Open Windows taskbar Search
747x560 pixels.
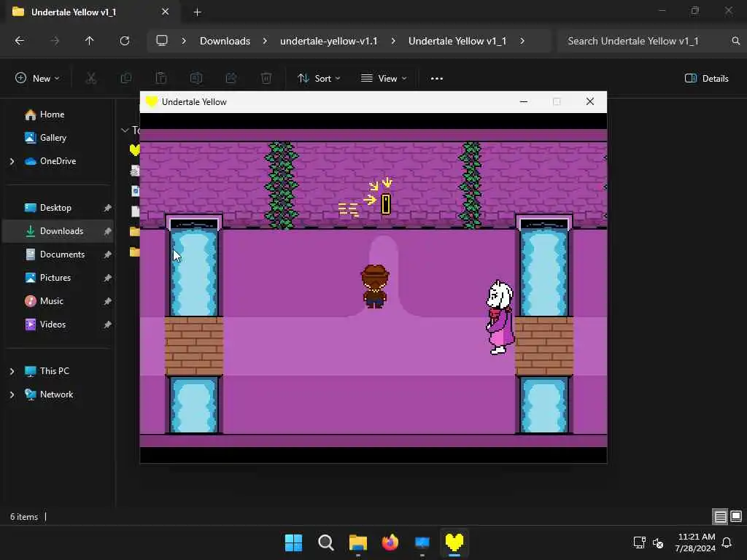[326, 542]
